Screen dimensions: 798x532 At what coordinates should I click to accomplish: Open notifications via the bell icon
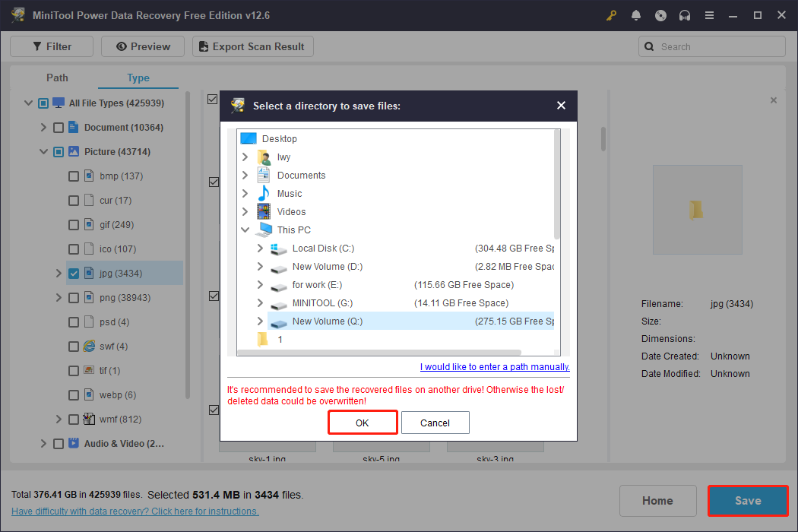coord(636,14)
